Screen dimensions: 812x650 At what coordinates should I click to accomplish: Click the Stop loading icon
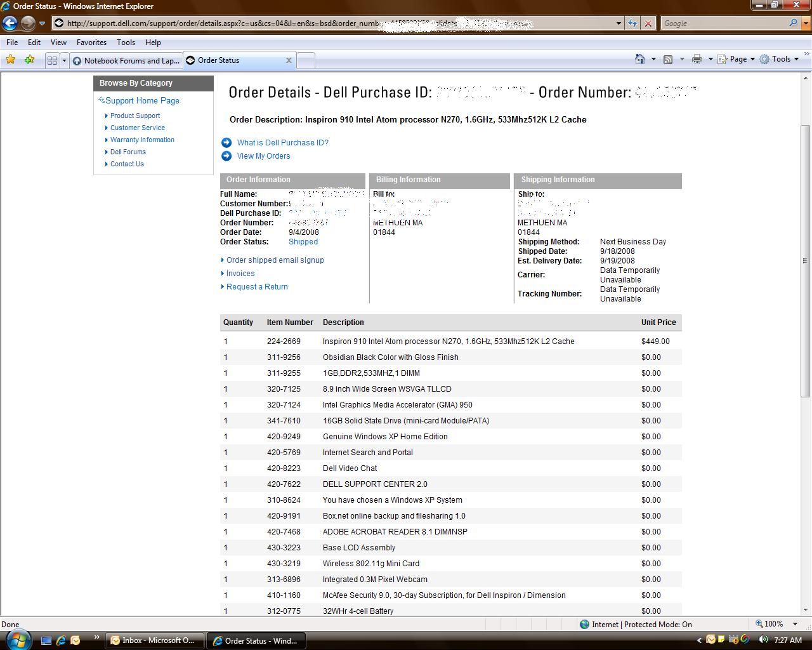pos(648,23)
